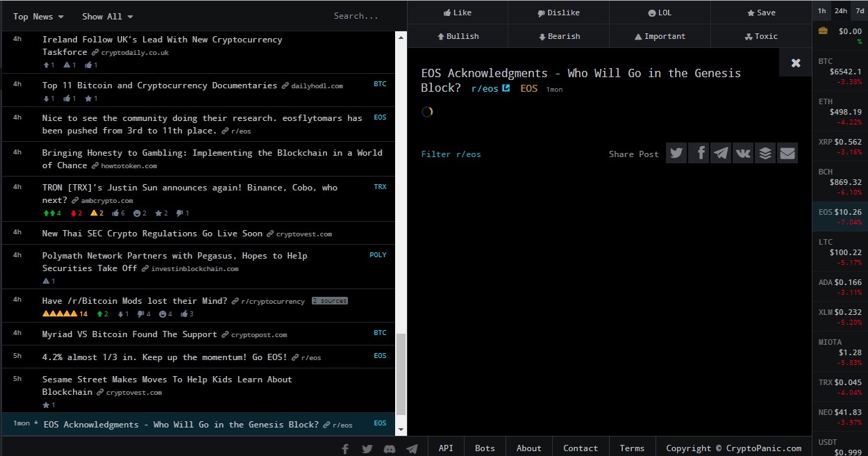Share post on Facebook

point(699,153)
